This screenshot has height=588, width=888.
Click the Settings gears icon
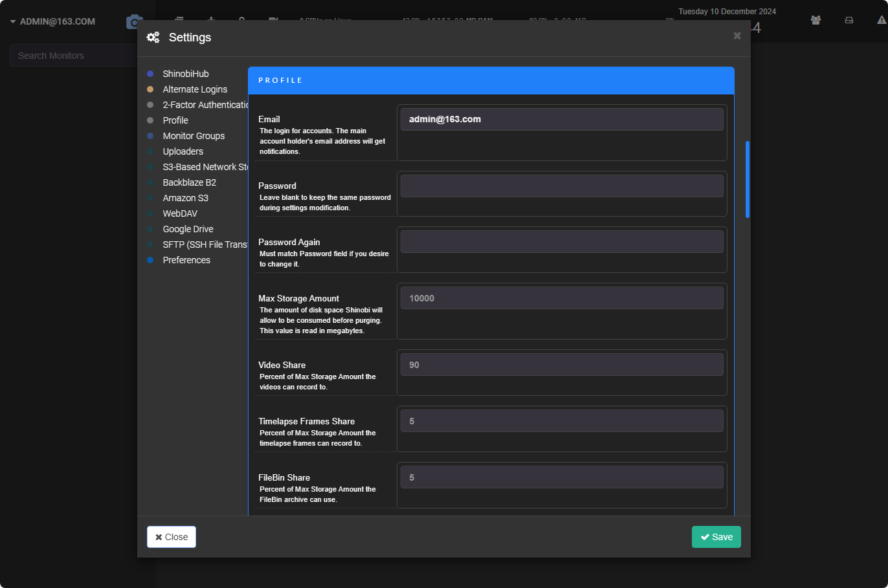[x=153, y=38]
